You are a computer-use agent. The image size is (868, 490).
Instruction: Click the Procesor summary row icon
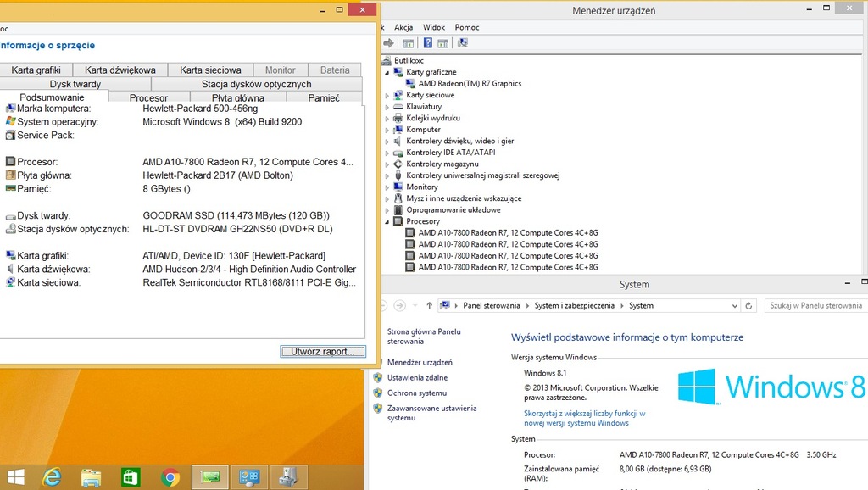click(10, 162)
